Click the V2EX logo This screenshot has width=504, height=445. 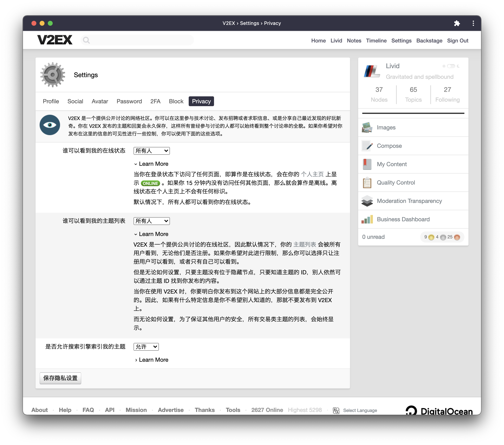(x=55, y=40)
